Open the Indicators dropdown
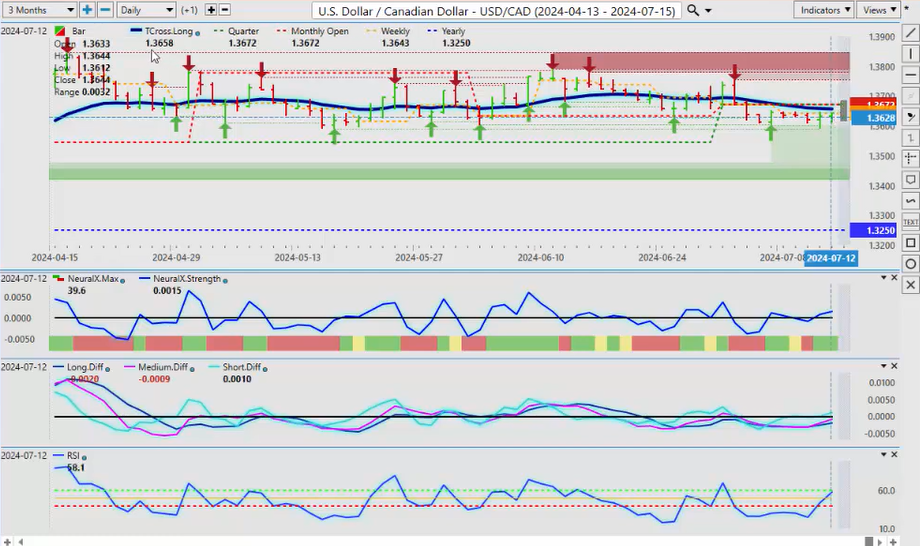Screen dimensions: 920x546 pyautogui.click(x=824, y=10)
